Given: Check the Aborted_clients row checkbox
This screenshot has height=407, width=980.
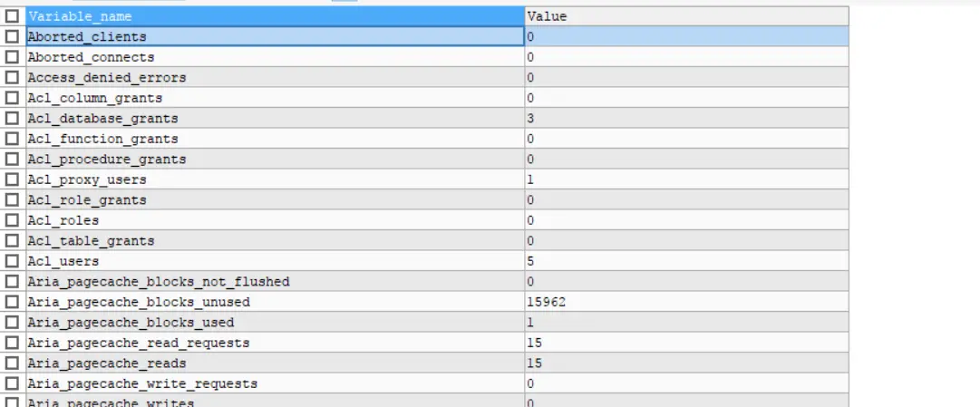Looking at the screenshot, I should (x=12, y=36).
